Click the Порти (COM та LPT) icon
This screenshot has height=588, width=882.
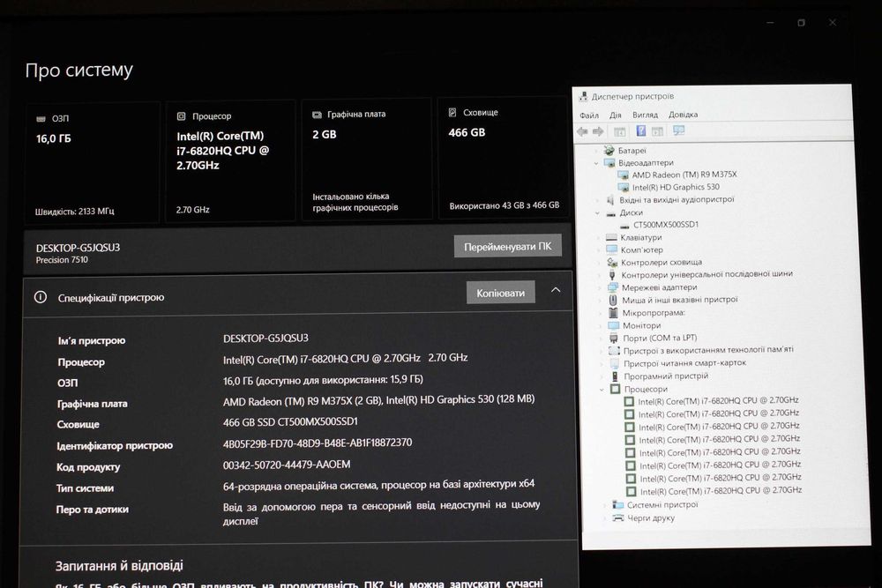coord(614,339)
